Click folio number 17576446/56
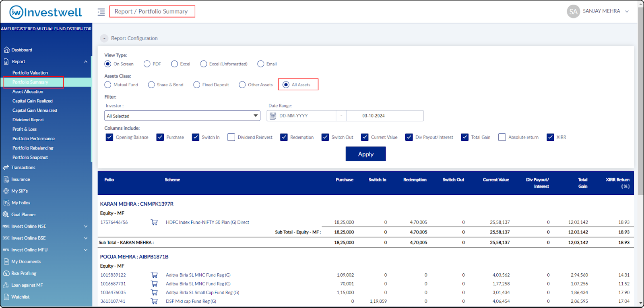Viewport: 644px width, 308px height. point(114,222)
